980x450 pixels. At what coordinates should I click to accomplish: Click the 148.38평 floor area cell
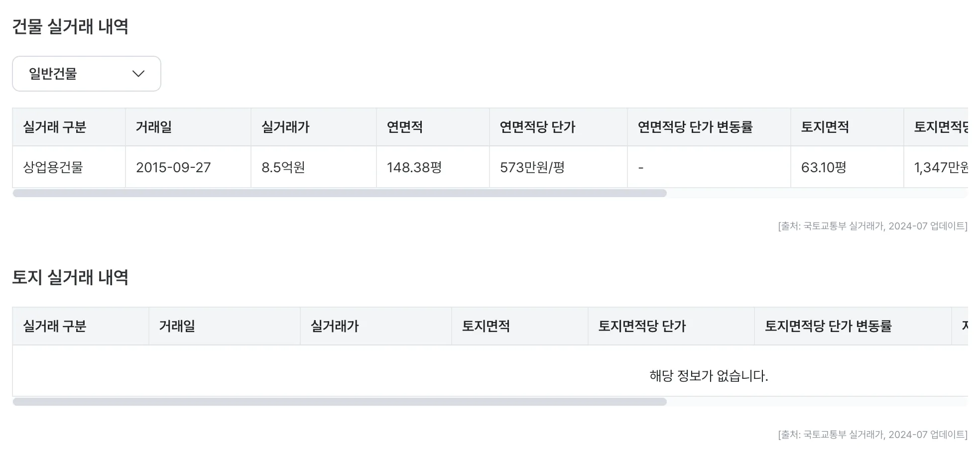click(x=414, y=167)
